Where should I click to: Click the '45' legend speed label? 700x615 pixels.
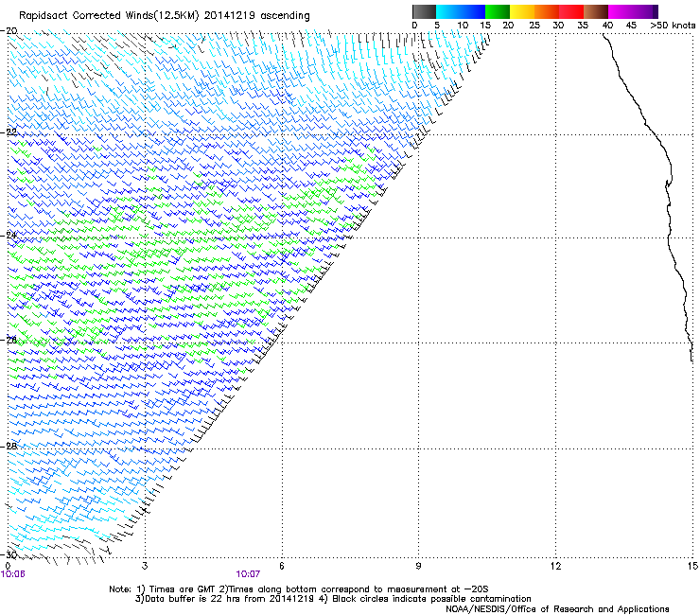pyautogui.click(x=631, y=26)
